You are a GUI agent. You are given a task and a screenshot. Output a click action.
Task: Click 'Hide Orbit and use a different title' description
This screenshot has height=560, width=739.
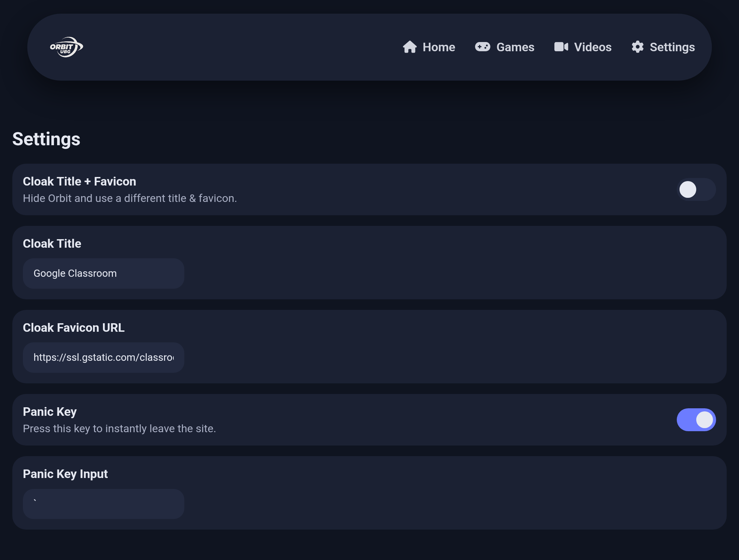pos(130,198)
